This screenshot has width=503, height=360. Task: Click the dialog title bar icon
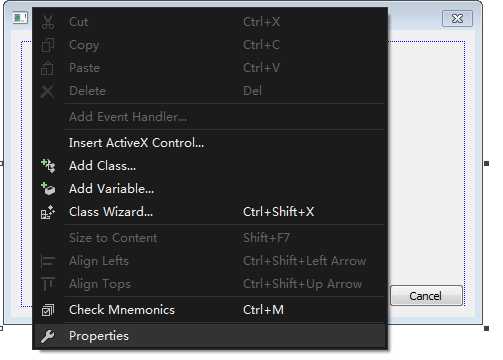pos(20,18)
